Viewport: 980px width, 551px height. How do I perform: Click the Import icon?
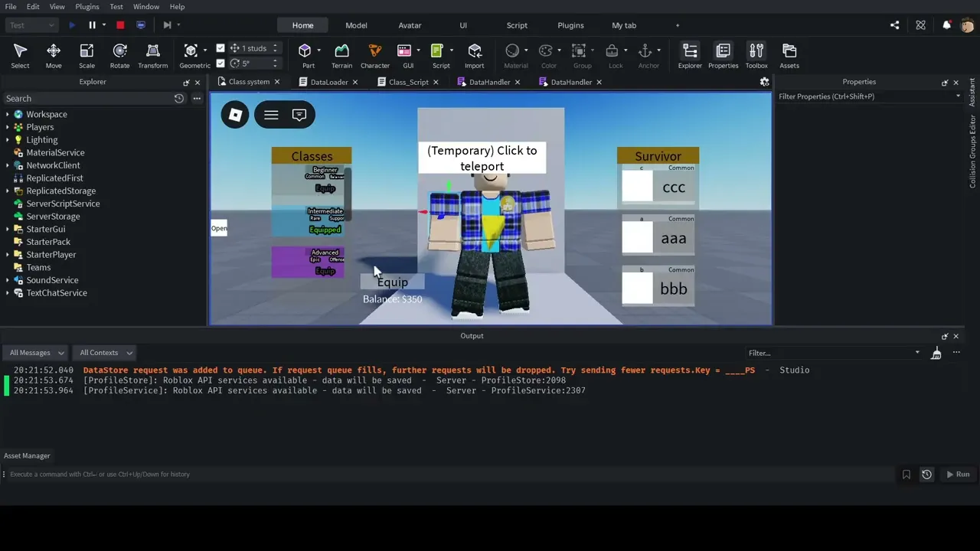[474, 56]
